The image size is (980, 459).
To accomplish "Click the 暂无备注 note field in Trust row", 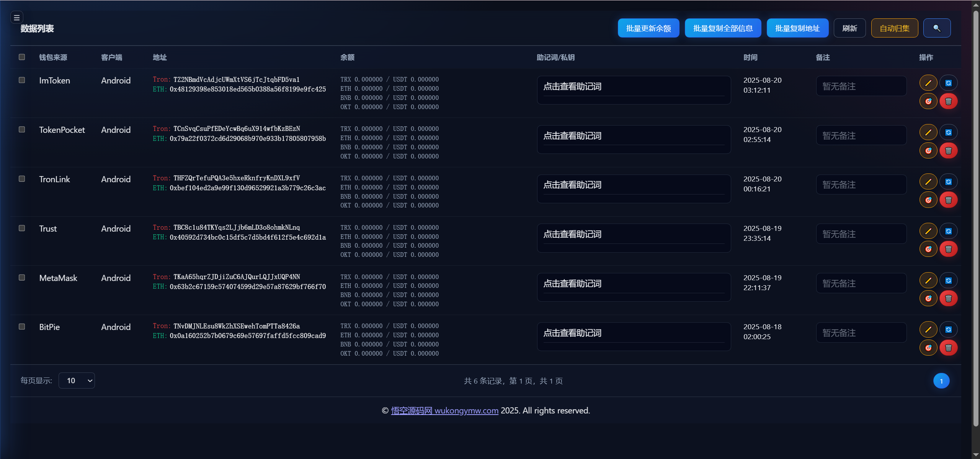I will pyautogui.click(x=861, y=234).
